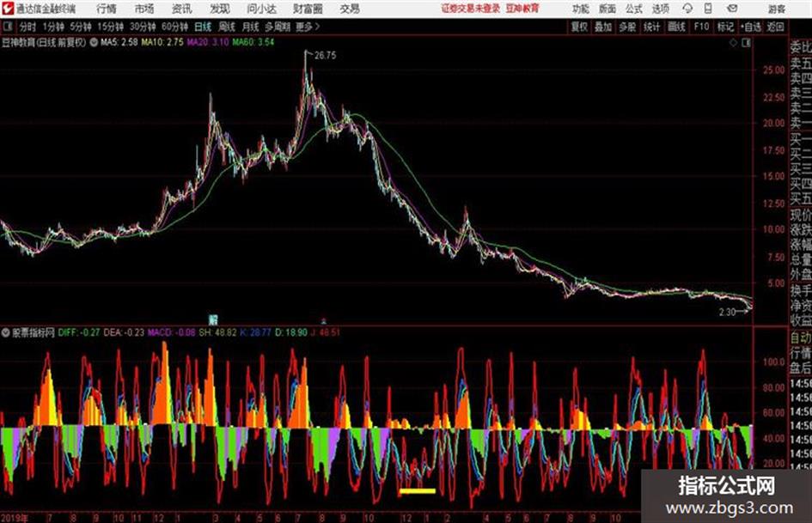The image size is (812, 523).
Task: Open the 交易 menu
Action: [x=350, y=9]
